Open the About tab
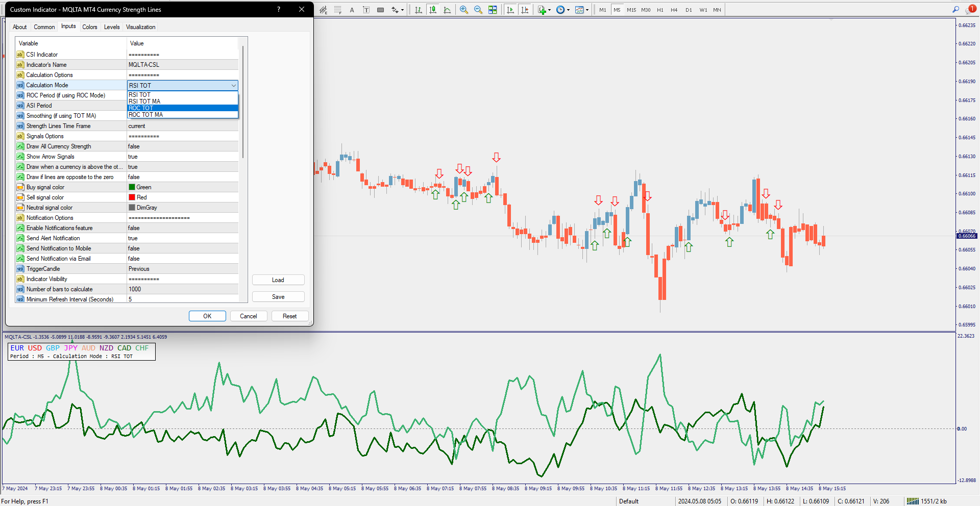The width and height of the screenshot is (980, 506). click(x=20, y=27)
